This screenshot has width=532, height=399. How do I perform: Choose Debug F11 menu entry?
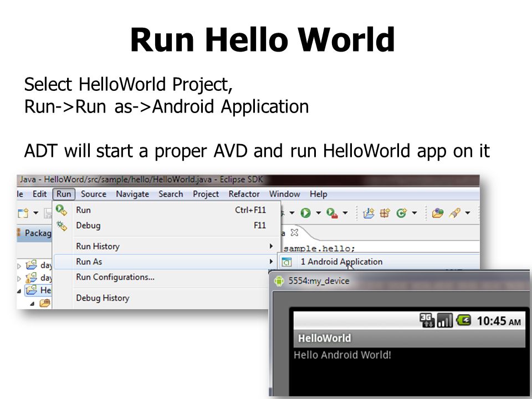(167, 226)
